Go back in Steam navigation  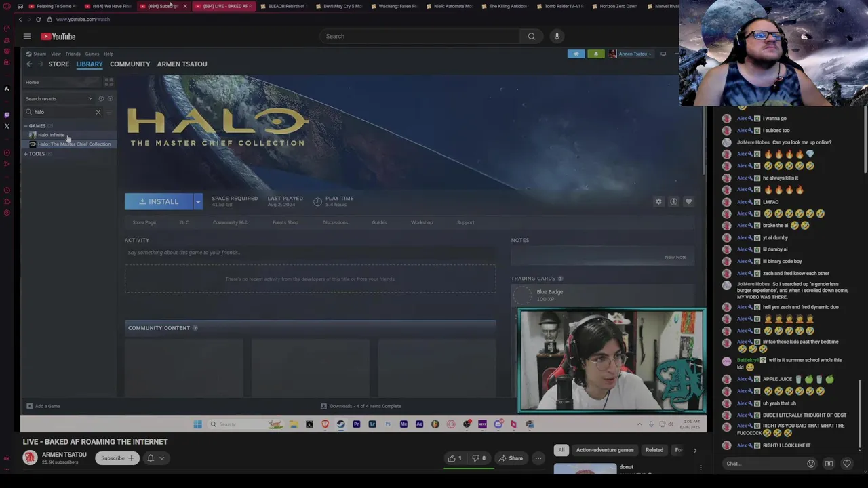[29, 64]
